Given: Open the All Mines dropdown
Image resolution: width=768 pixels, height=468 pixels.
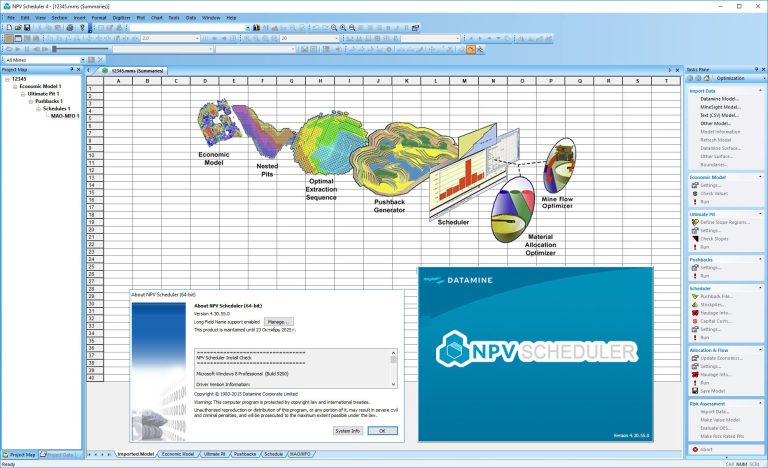Looking at the screenshot, I should click(82, 60).
